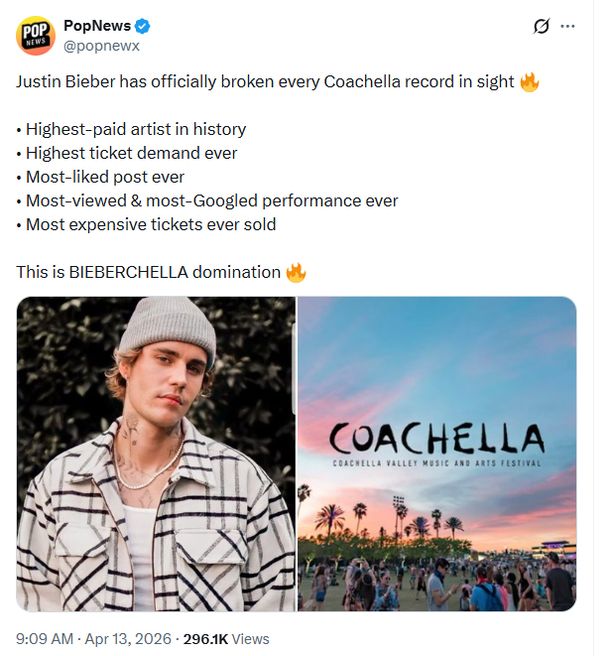Open the PopNews display name link
The image size is (610, 656).
pyautogui.click(x=97, y=25)
